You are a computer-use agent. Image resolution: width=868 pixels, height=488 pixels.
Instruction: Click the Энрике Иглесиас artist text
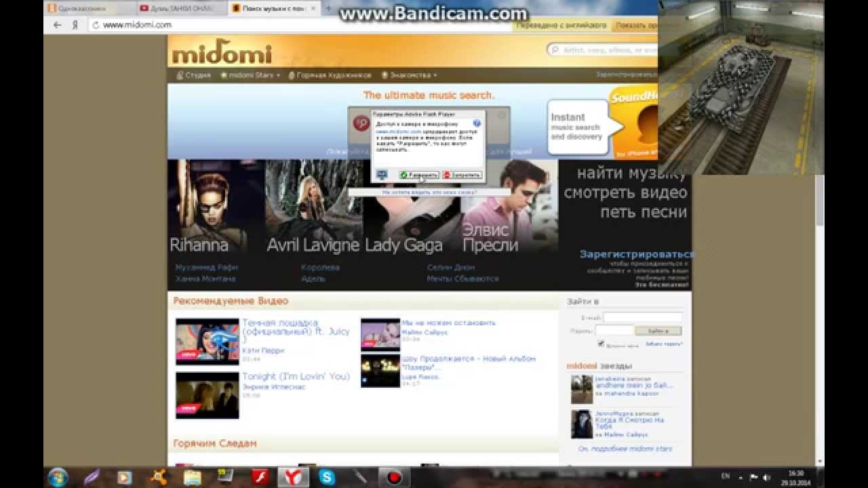click(x=273, y=387)
